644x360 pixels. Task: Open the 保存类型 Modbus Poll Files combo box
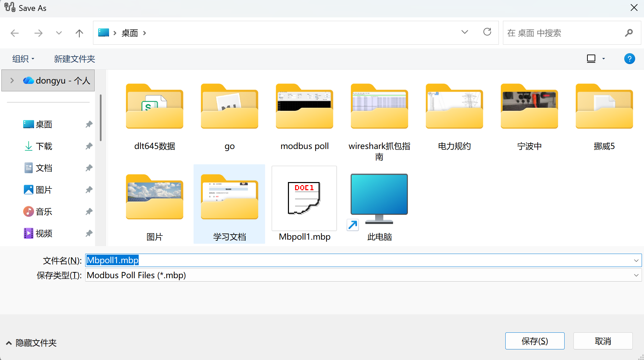363,275
